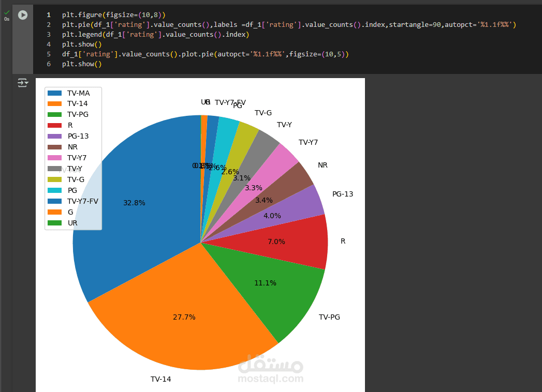Click the 32.8% slice label

click(x=134, y=203)
